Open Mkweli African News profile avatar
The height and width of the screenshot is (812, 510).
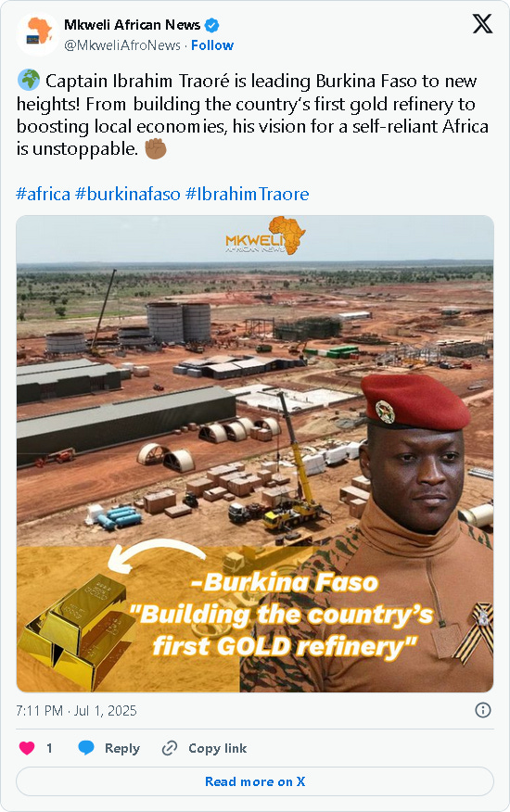click(x=37, y=34)
